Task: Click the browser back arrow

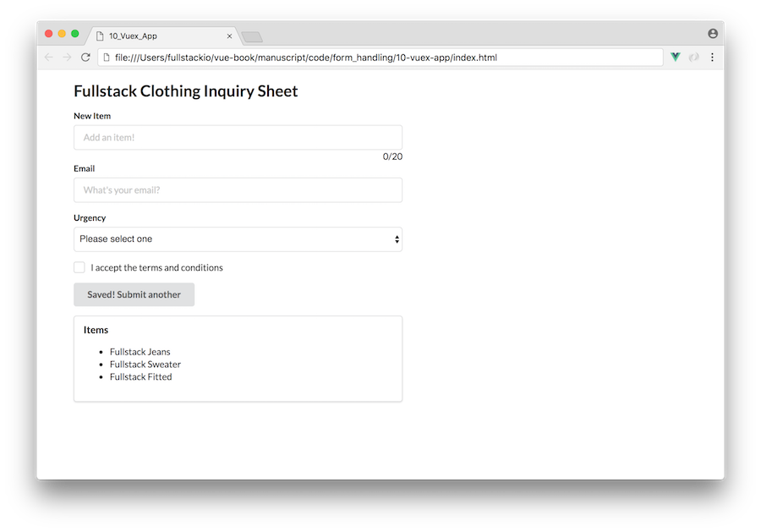Action: click(48, 58)
